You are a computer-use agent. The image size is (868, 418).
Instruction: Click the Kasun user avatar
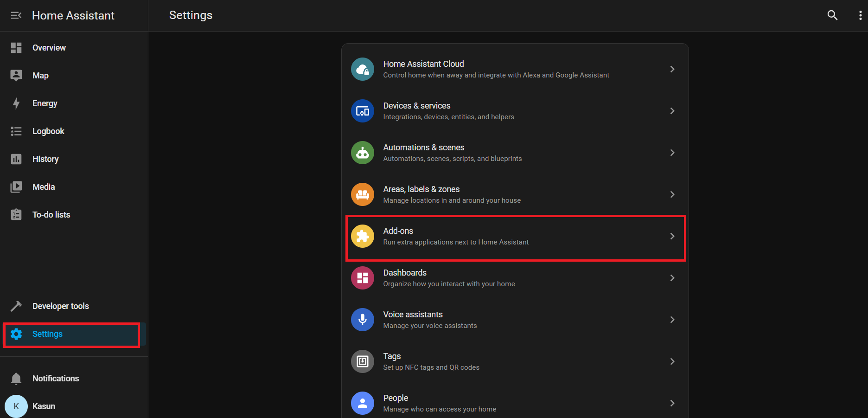click(16, 406)
